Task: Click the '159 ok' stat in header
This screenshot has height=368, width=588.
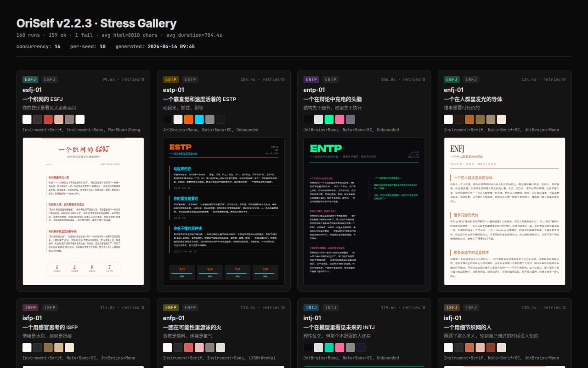Action: (57, 35)
